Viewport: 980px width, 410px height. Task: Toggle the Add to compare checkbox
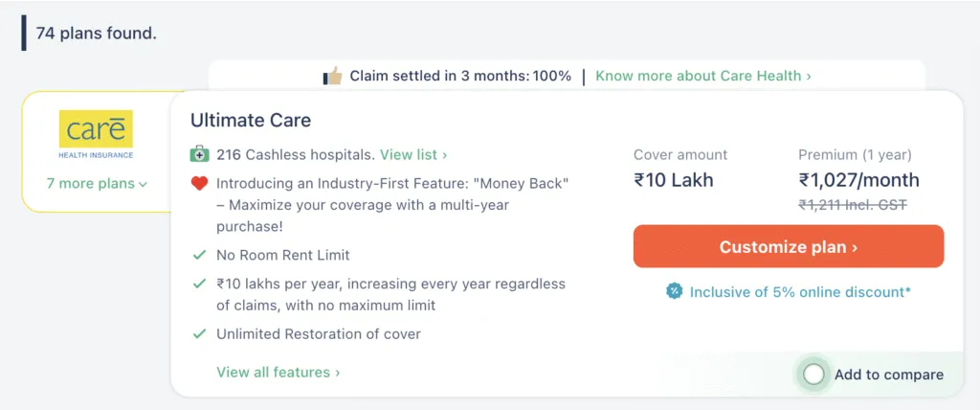coord(813,375)
